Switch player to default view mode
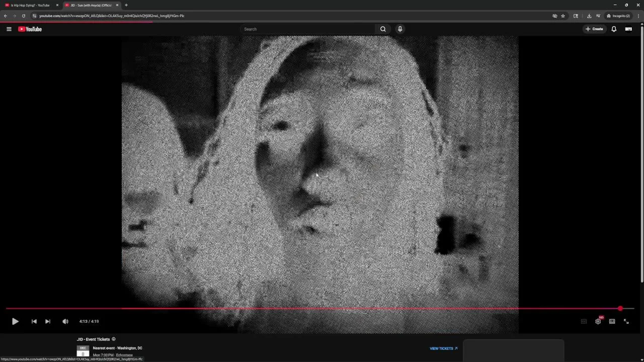Screen dimensions: 644x362 tap(612, 321)
